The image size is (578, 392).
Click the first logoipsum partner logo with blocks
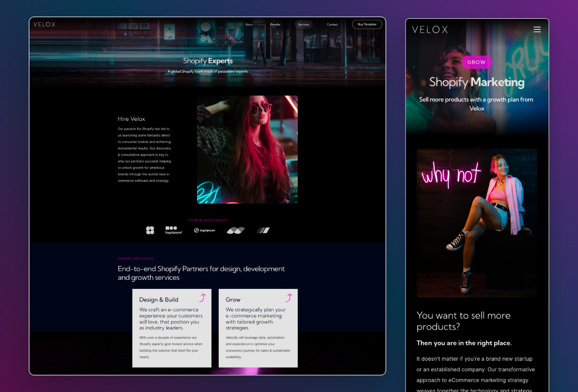174,230
